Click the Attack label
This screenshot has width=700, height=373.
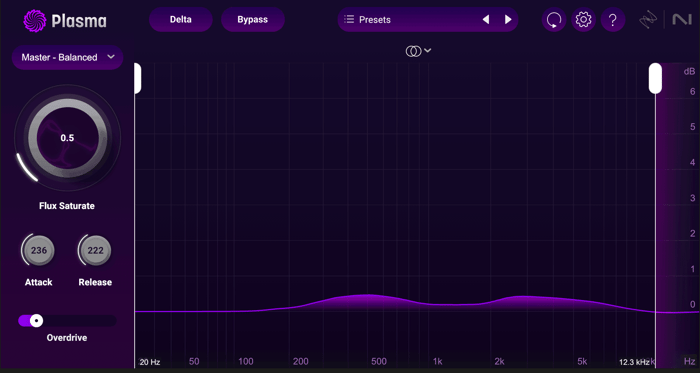(38, 282)
